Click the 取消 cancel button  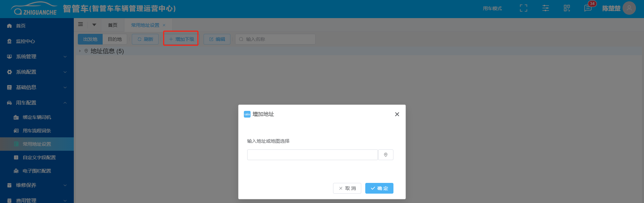pyautogui.click(x=347, y=188)
